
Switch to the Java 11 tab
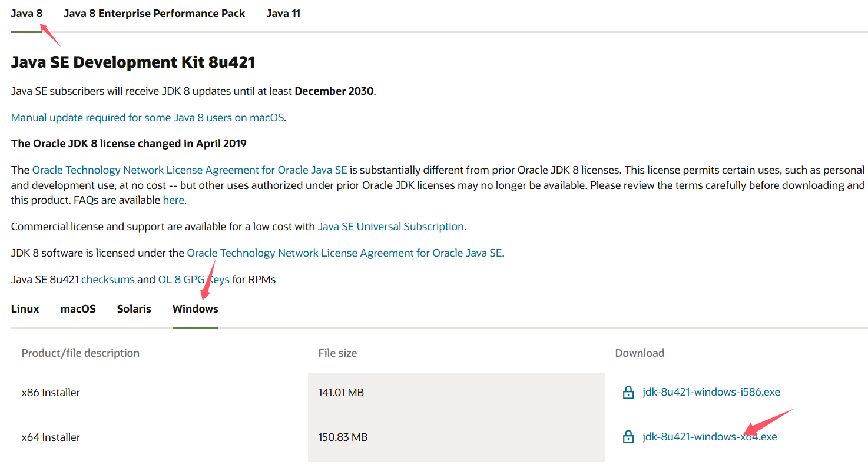[x=283, y=13]
